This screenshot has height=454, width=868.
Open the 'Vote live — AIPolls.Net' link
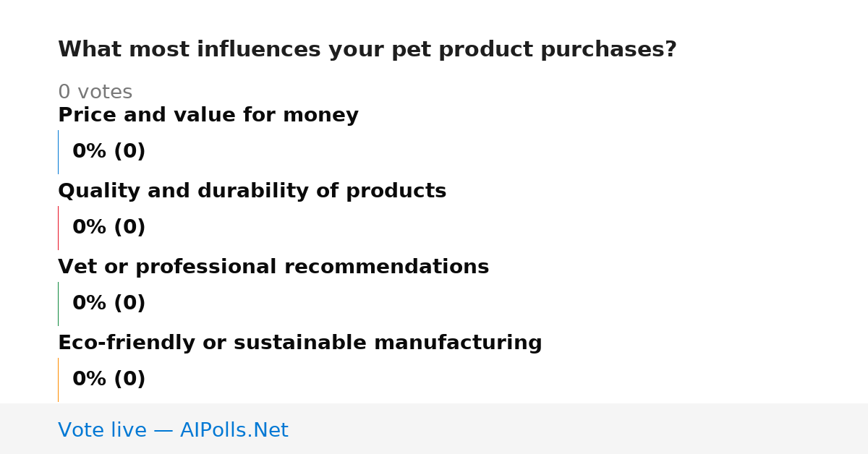[173, 431]
